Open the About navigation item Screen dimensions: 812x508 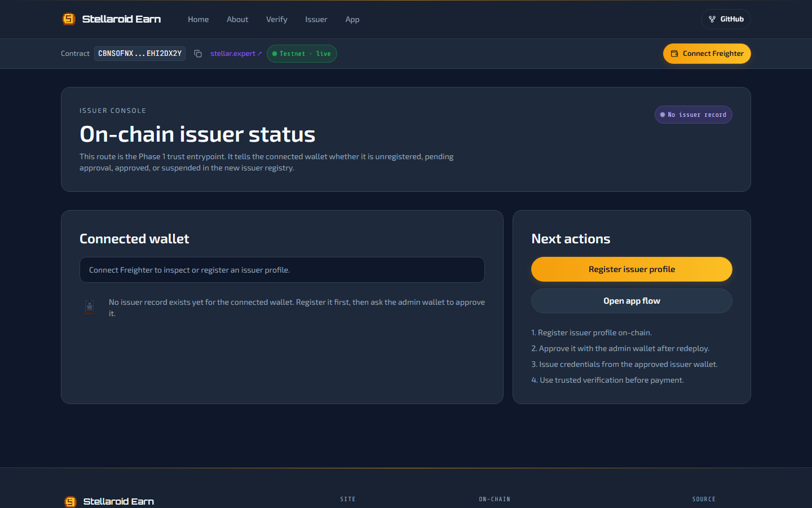point(237,19)
